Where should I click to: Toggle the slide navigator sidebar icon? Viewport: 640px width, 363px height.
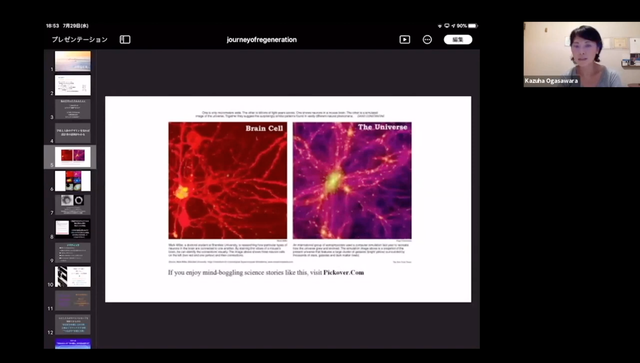(x=125, y=40)
